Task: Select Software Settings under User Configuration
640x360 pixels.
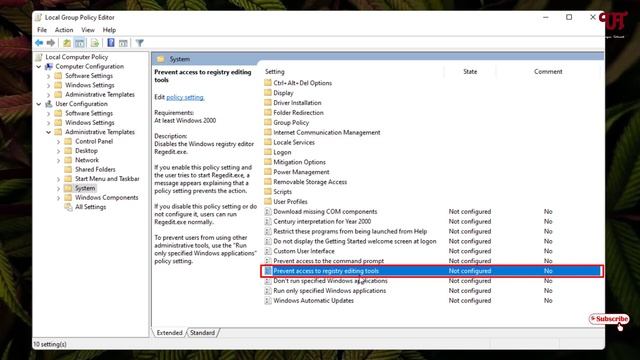Action: 89,113
